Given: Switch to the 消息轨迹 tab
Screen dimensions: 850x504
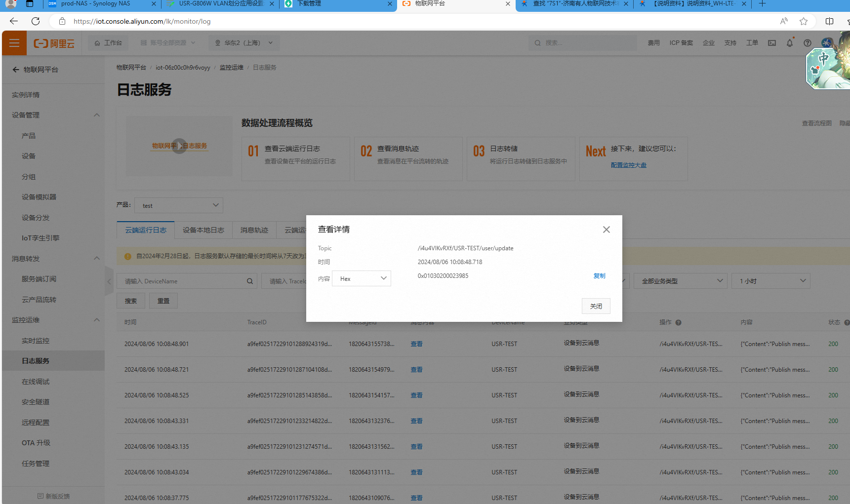Looking at the screenshot, I should (x=254, y=230).
